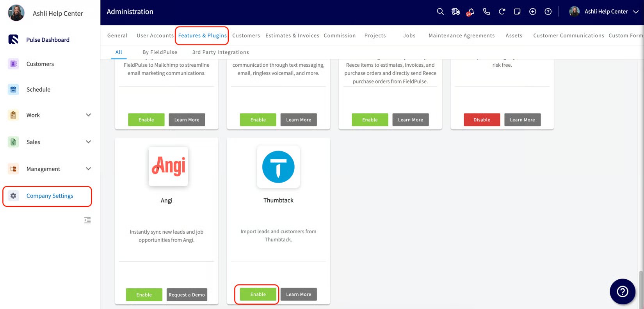
Task: Select the All filter sub-tab
Action: (119, 52)
